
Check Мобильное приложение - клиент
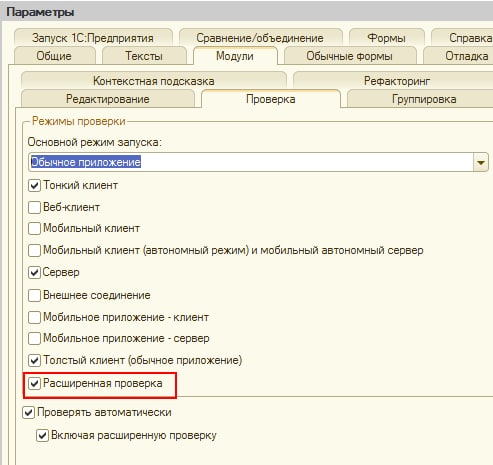34,317
